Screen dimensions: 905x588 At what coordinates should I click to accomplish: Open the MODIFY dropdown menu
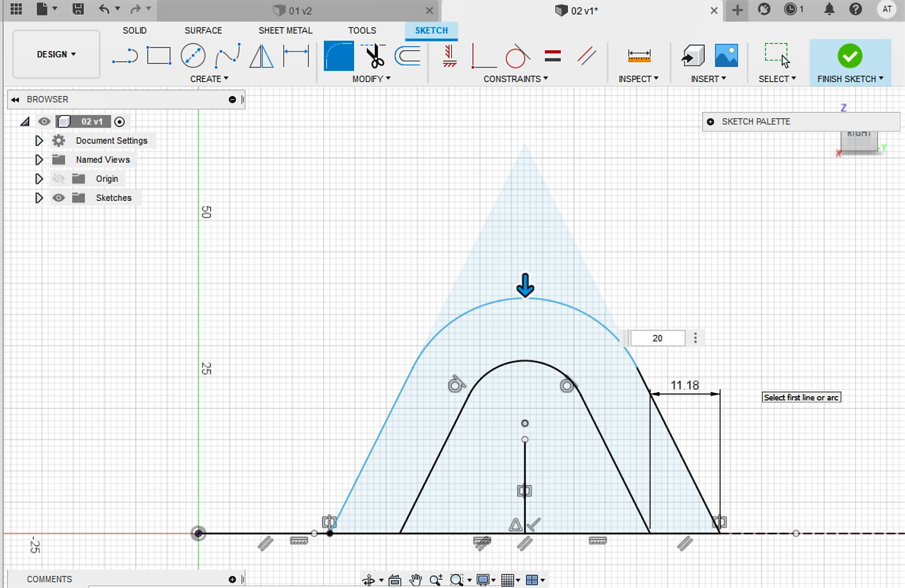371,79
